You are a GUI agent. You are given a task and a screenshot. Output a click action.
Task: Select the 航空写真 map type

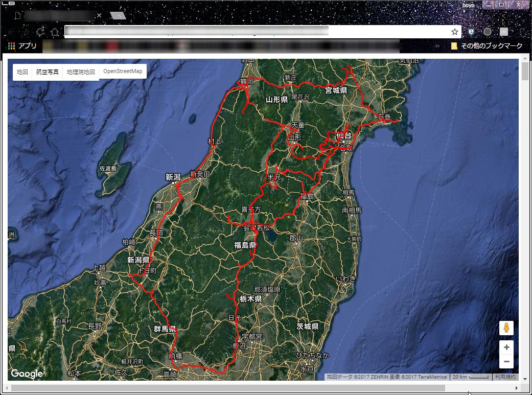47,72
